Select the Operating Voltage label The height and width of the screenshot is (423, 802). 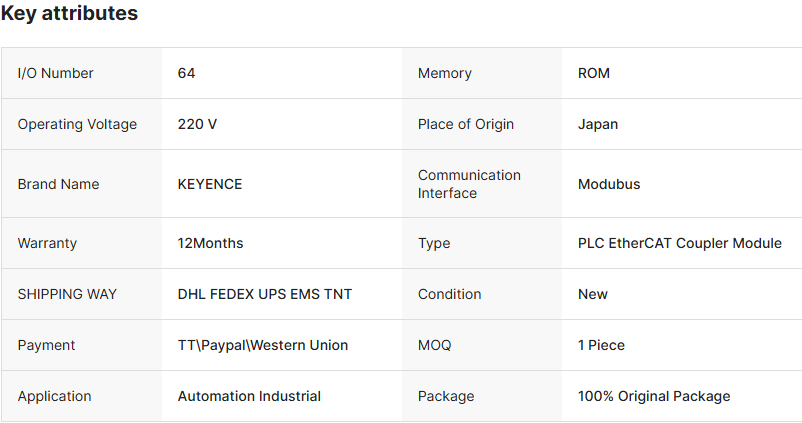77,124
